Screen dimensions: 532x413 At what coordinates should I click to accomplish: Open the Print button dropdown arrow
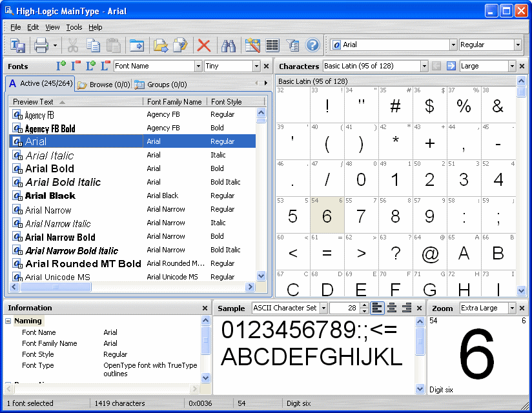tap(55, 45)
